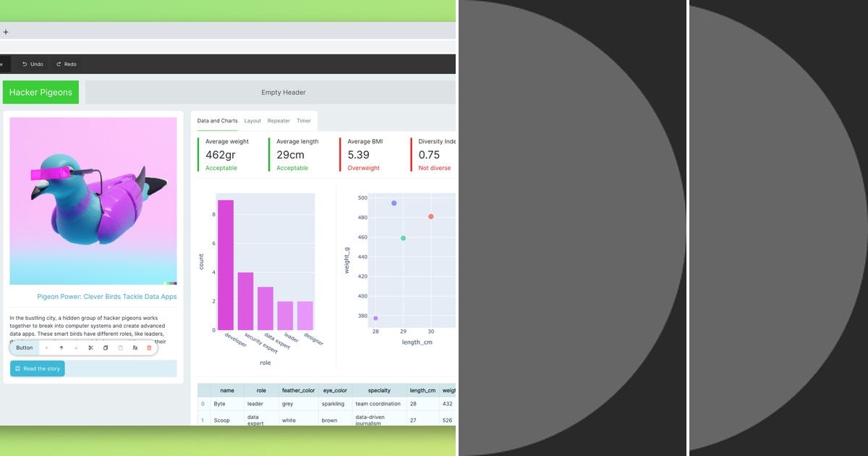This screenshot has height=456, width=868.
Task: Click the icon left of the trash icon
Action: point(135,348)
